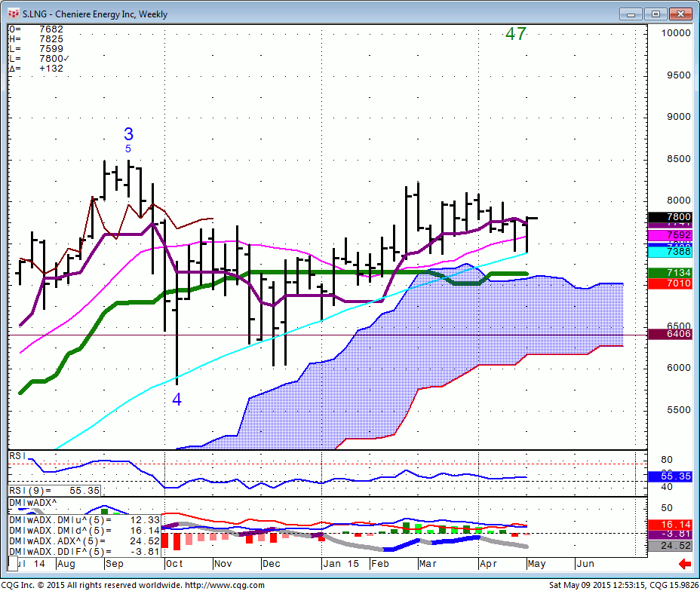The width and height of the screenshot is (700, 591).
Task: Click the S.LNG Cheniere Energy title text
Action: 95,14
